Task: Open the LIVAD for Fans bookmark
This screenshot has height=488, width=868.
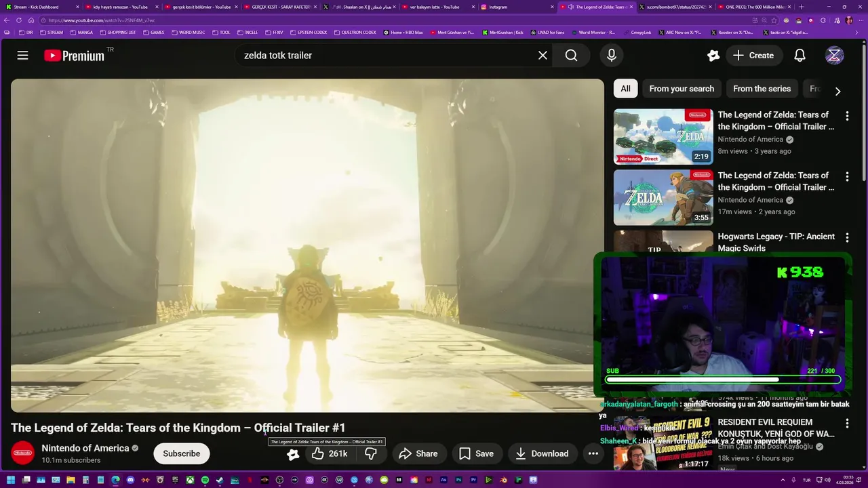Action: (x=547, y=32)
